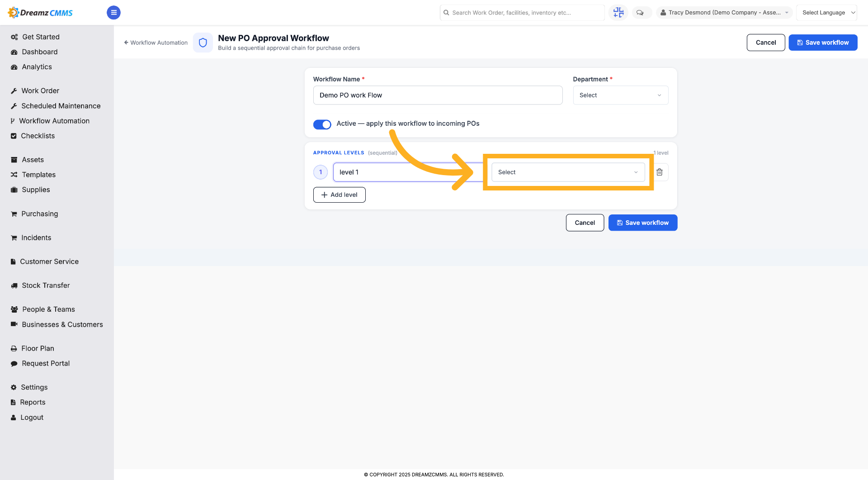Go back via Workflow Automation link

coord(156,43)
